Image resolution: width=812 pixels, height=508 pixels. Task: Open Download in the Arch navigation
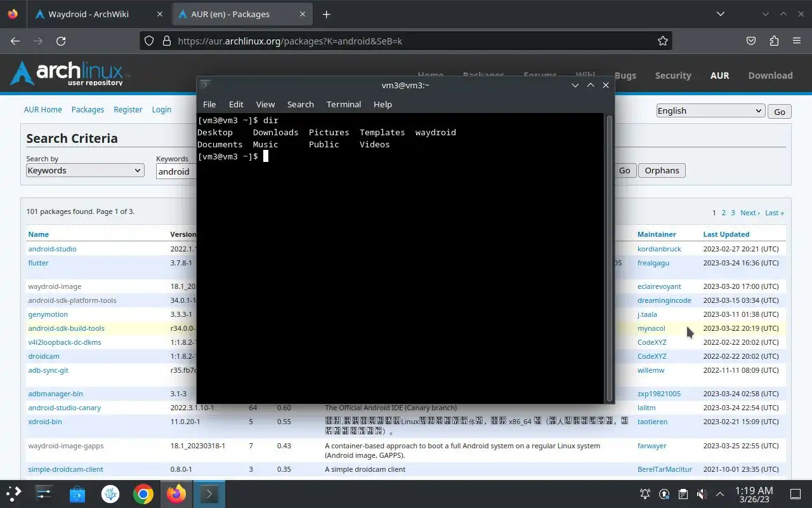770,75
